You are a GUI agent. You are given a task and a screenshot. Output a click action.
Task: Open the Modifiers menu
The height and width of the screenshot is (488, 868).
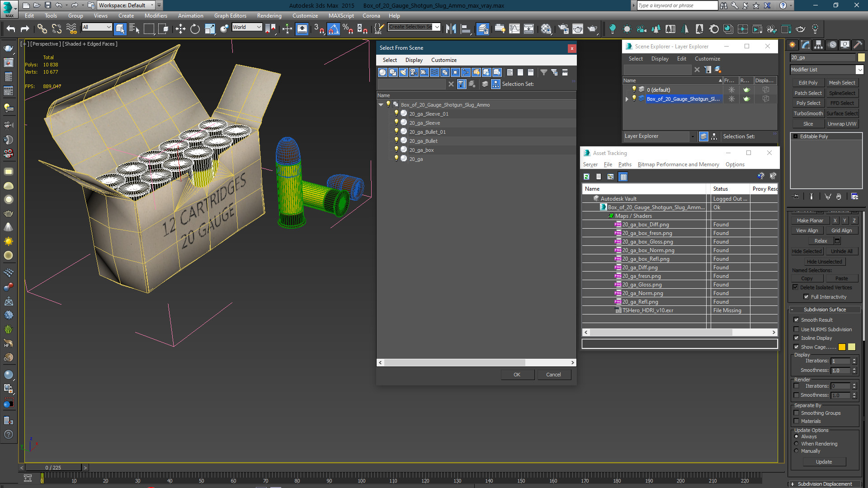coord(156,16)
